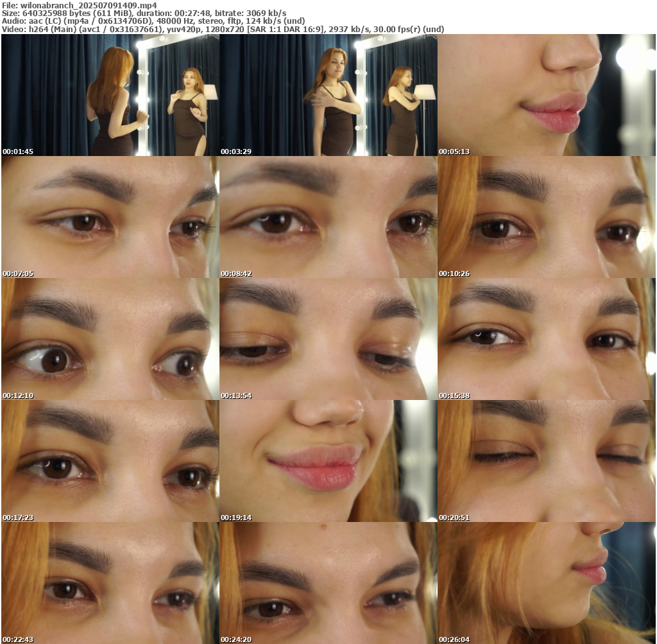Select the thumbnail at timestamp 00:13:54
The image size is (657, 644).
pos(328,339)
